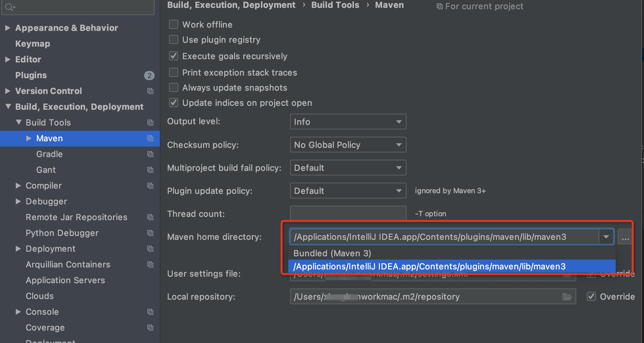Click project-level icon next to Build Tools

click(150, 123)
